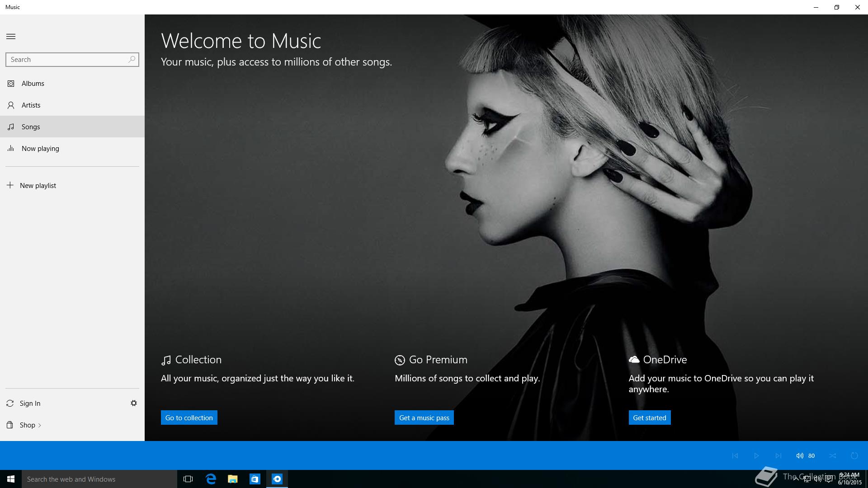Toggle the hamburger navigation menu
Viewport: 868px width, 488px height.
coord(11,37)
